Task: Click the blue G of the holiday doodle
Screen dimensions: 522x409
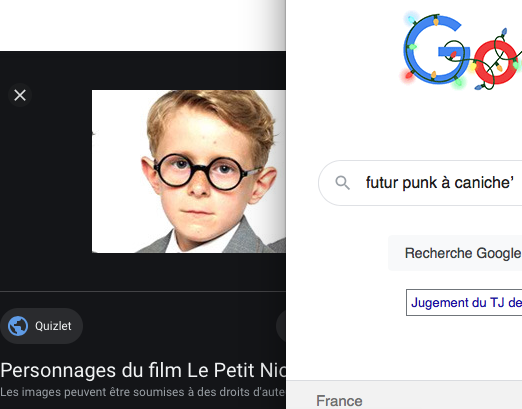Action: point(435,49)
